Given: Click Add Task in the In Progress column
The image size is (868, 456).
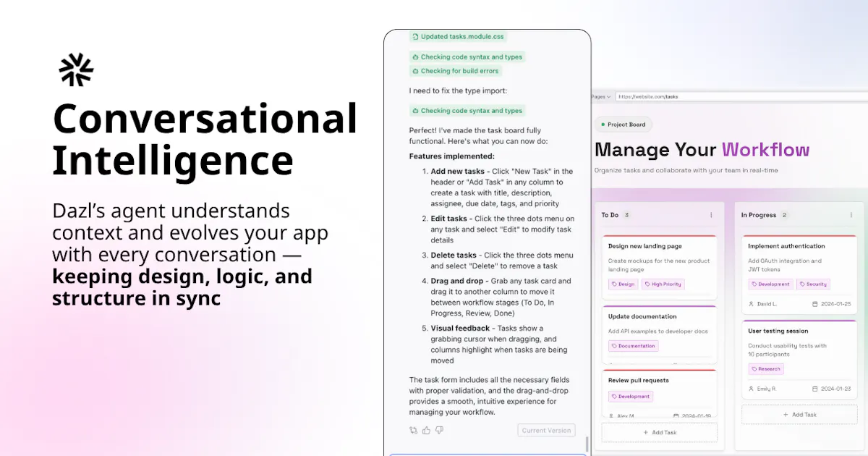Looking at the screenshot, I should point(799,415).
